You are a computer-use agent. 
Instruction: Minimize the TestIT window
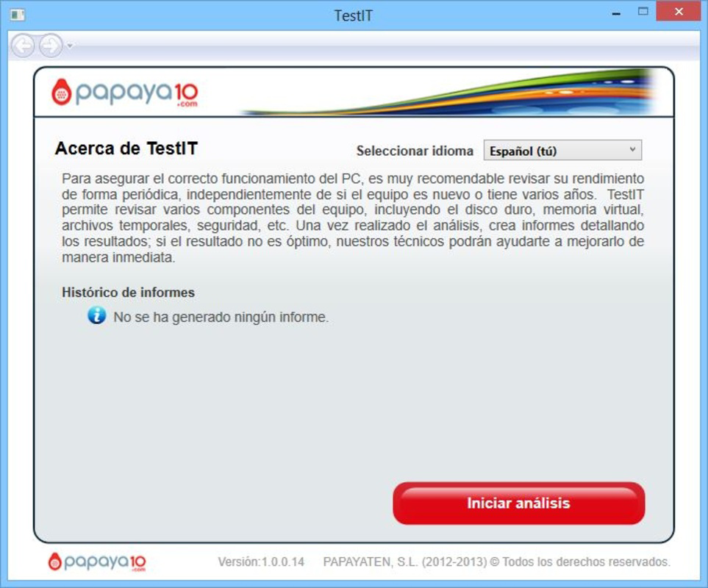(x=616, y=14)
